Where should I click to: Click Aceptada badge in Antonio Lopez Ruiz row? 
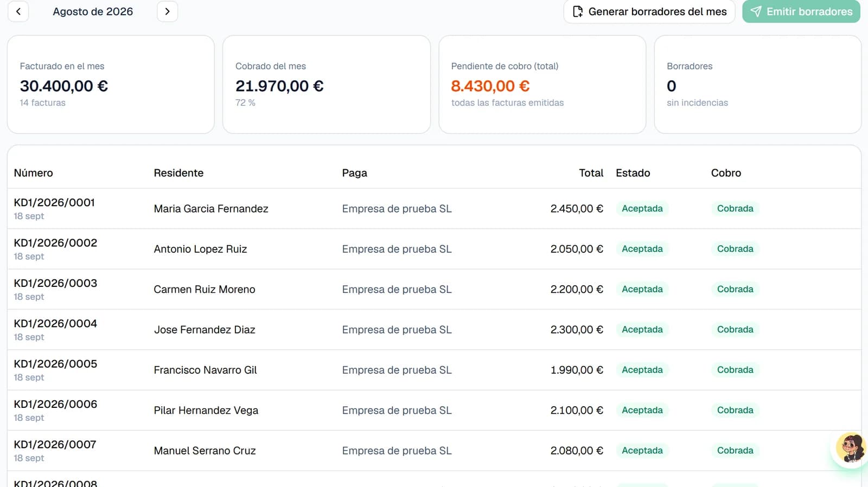click(x=642, y=249)
